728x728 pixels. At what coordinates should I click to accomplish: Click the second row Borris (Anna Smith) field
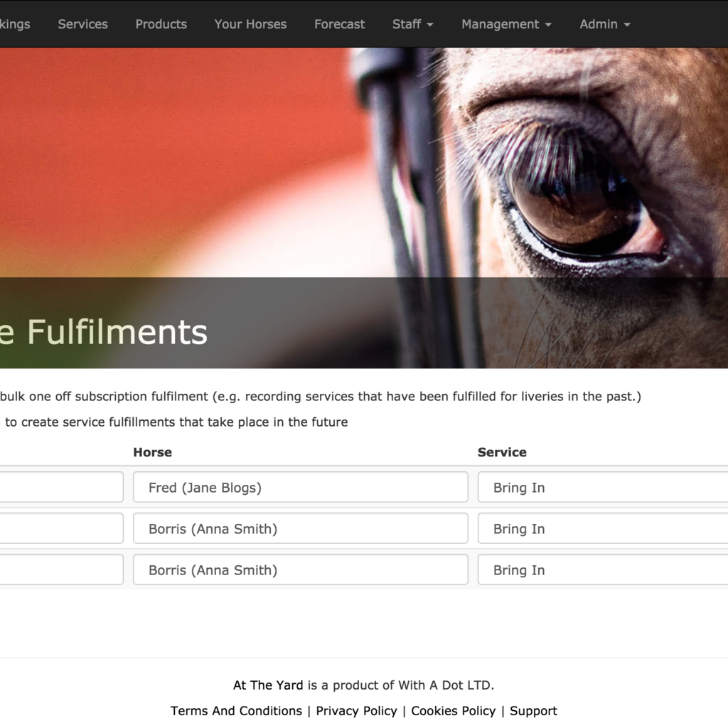(301, 528)
